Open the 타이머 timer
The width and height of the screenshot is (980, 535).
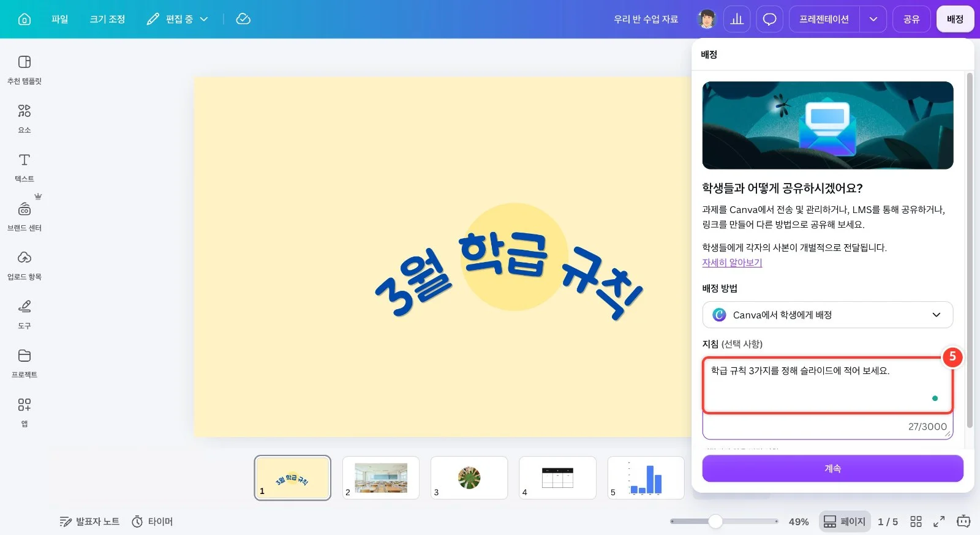point(153,522)
